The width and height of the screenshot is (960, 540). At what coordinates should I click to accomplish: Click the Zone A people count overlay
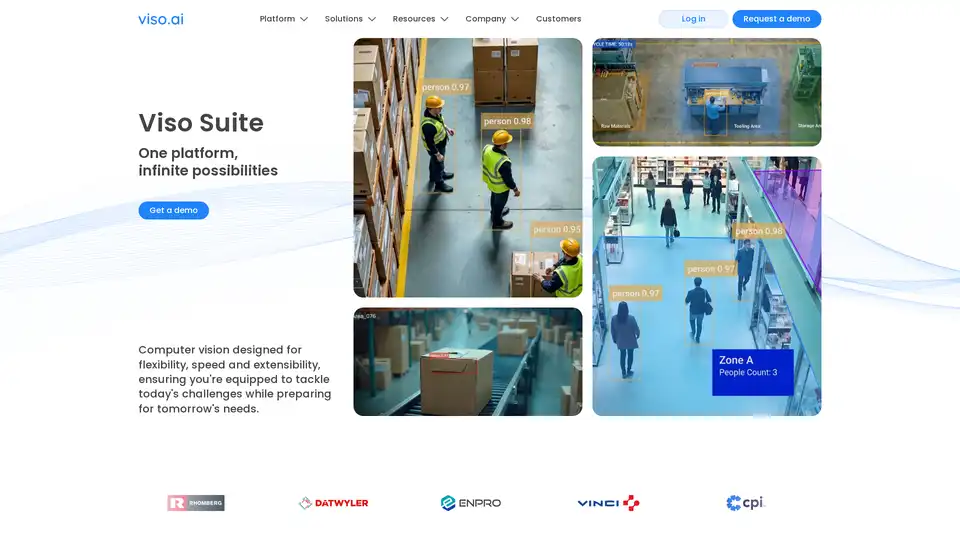[x=752, y=372]
